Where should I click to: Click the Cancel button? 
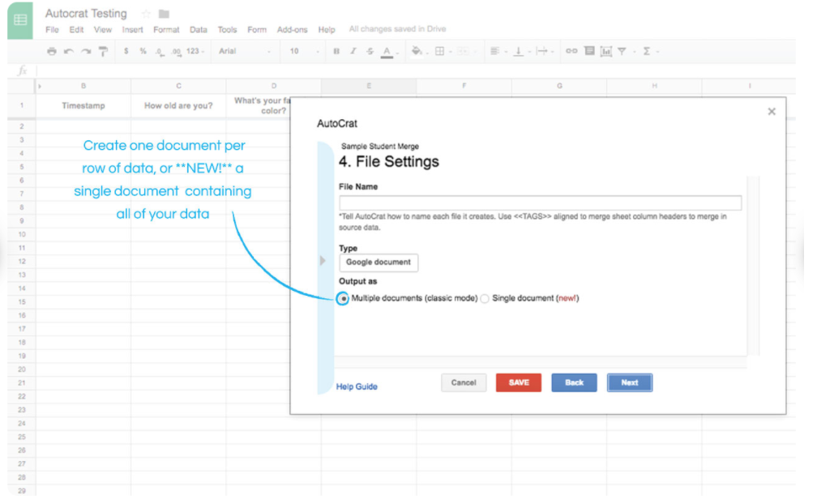464,382
